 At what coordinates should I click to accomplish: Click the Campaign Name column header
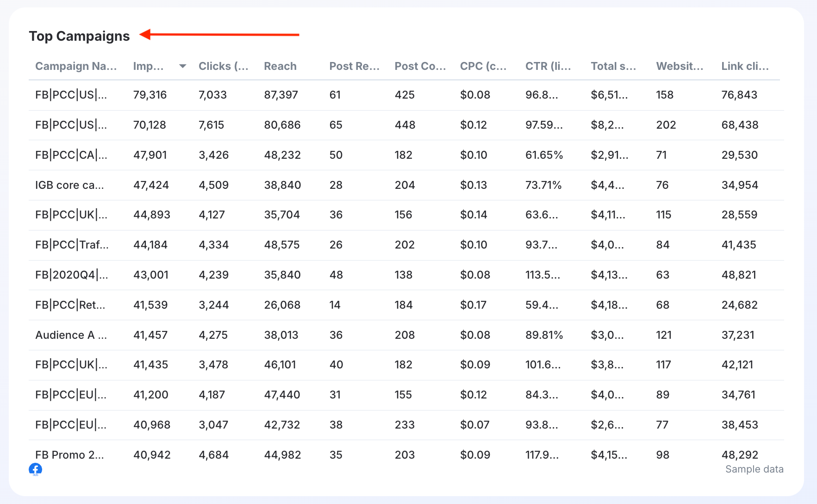pos(76,66)
